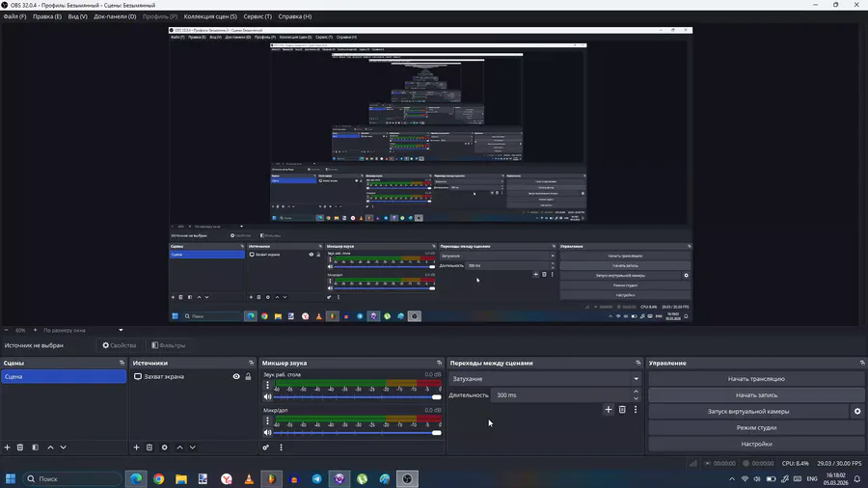The width and height of the screenshot is (868, 488).
Task: Toggle visibility eye of Захват экрана source
Action: coord(236,376)
